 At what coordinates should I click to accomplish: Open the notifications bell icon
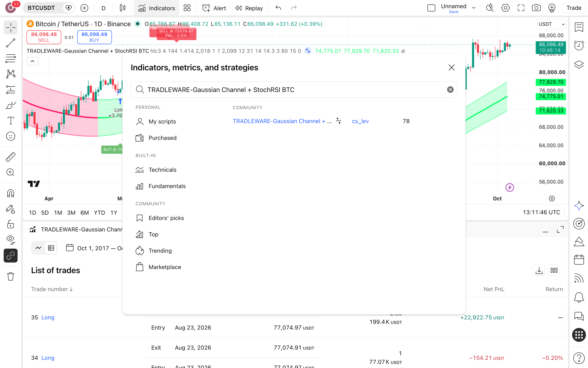pyautogui.click(x=579, y=297)
